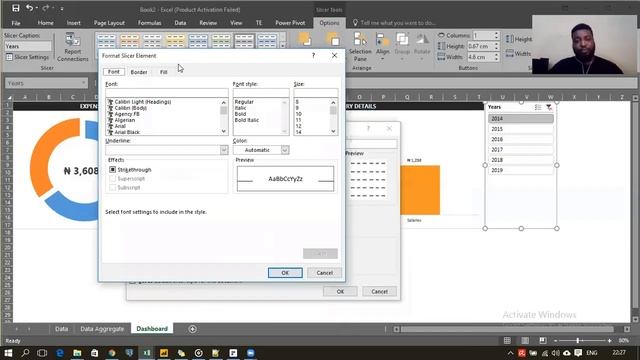Switch to Page Break Preview in status bar

[542, 340]
